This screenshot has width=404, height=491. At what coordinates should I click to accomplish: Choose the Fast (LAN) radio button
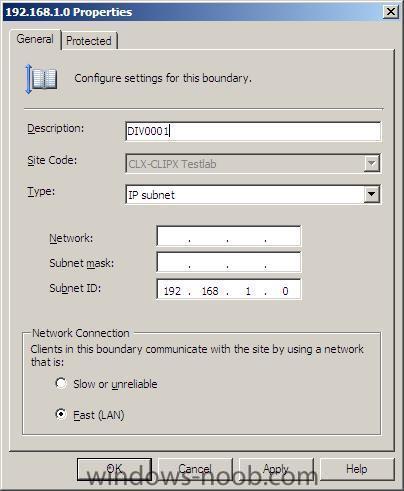pos(61,414)
